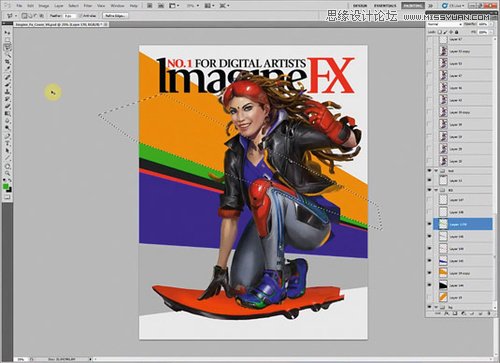Toggle visibility of black-thumbnail layer
This screenshot has height=363, width=500.
click(429, 285)
